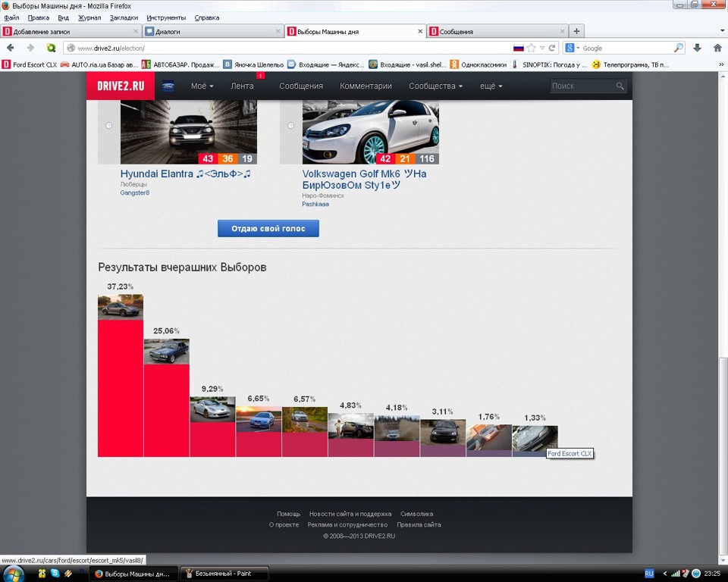This screenshot has width=728, height=582.
Task: Reload the page with the refresh icon
Action: 552,48
